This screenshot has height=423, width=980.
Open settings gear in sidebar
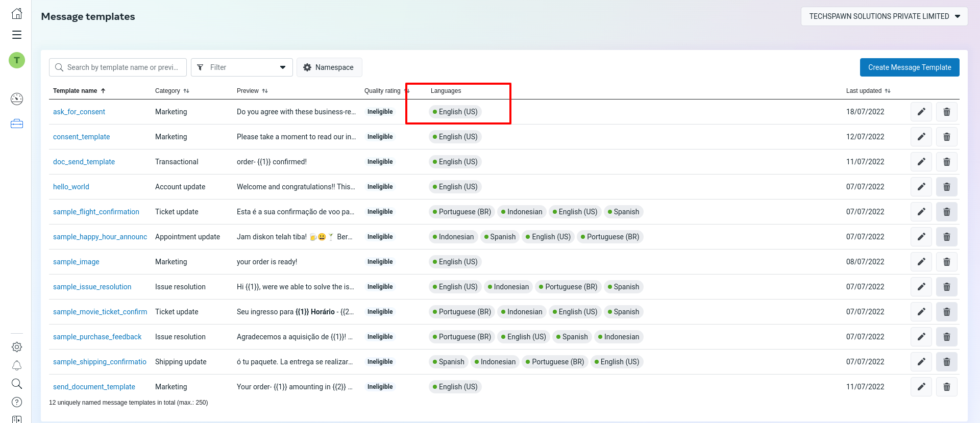coord(17,347)
